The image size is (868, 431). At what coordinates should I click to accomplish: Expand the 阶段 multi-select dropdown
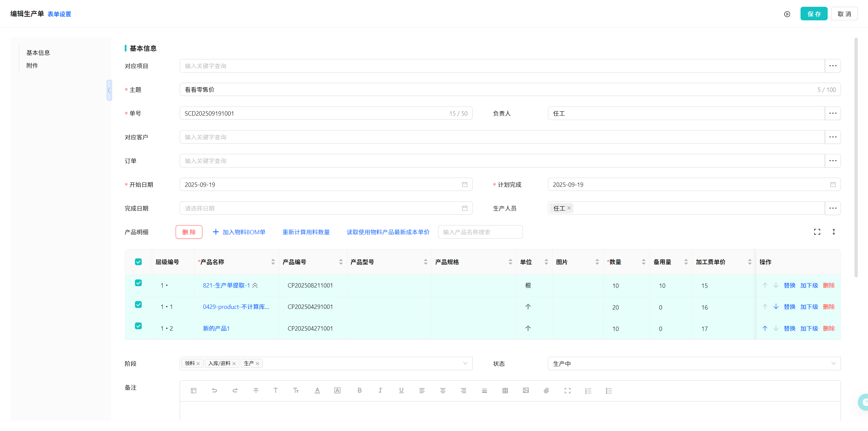tap(465, 364)
